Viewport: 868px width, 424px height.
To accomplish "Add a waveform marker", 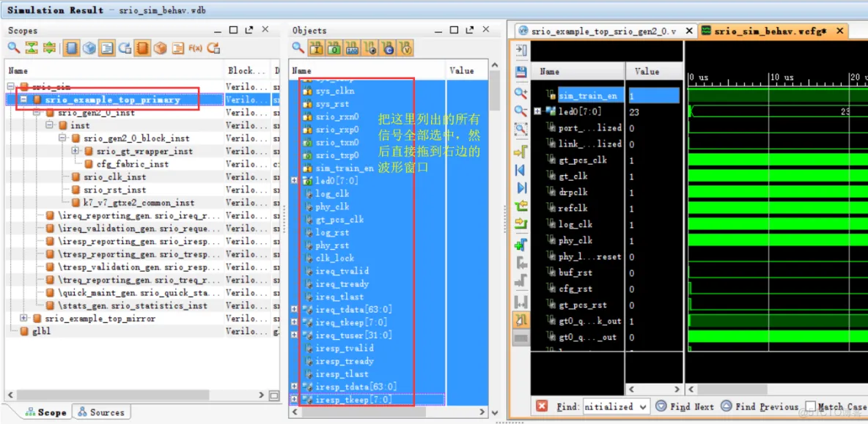I will click(x=521, y=245).
